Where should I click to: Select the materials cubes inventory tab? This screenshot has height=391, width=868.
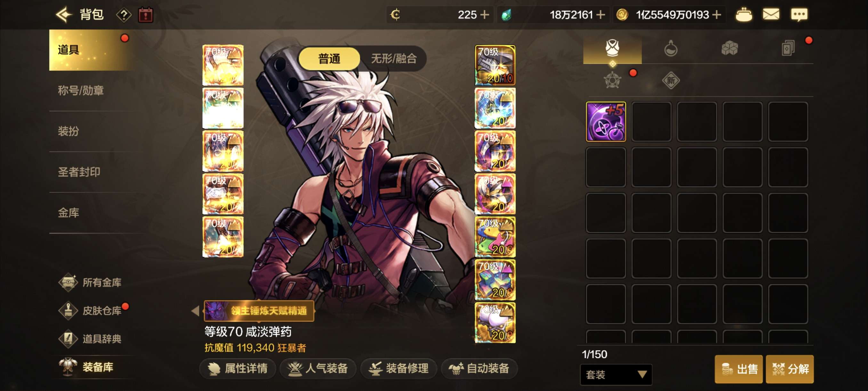[x=729, y=48]
